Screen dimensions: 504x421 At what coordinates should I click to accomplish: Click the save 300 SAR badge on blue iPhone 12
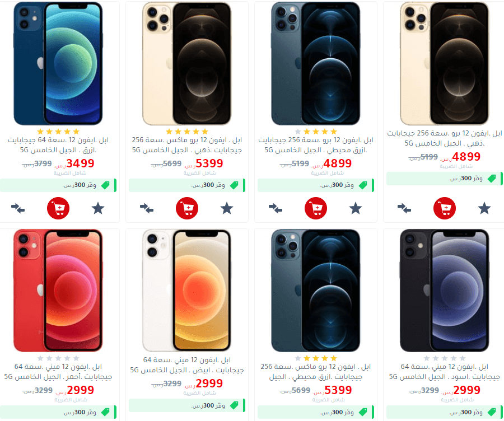point(58,185)
